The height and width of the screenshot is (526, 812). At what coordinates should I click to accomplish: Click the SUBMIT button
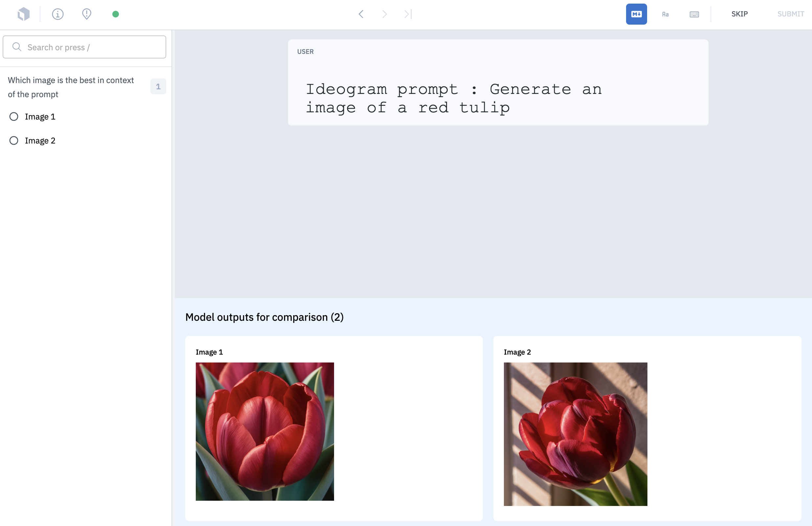point(791,13)
